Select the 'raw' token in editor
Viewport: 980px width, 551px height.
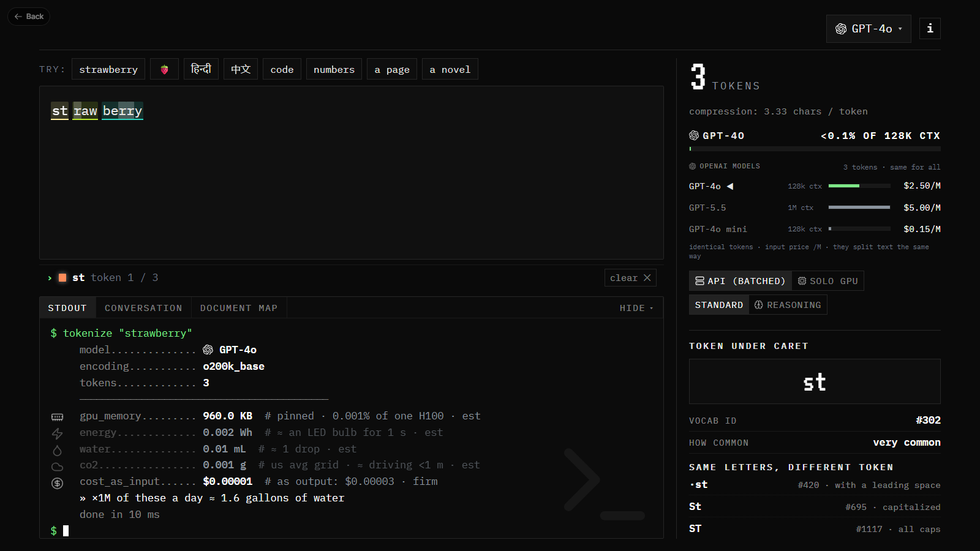(x=85, y=111)
